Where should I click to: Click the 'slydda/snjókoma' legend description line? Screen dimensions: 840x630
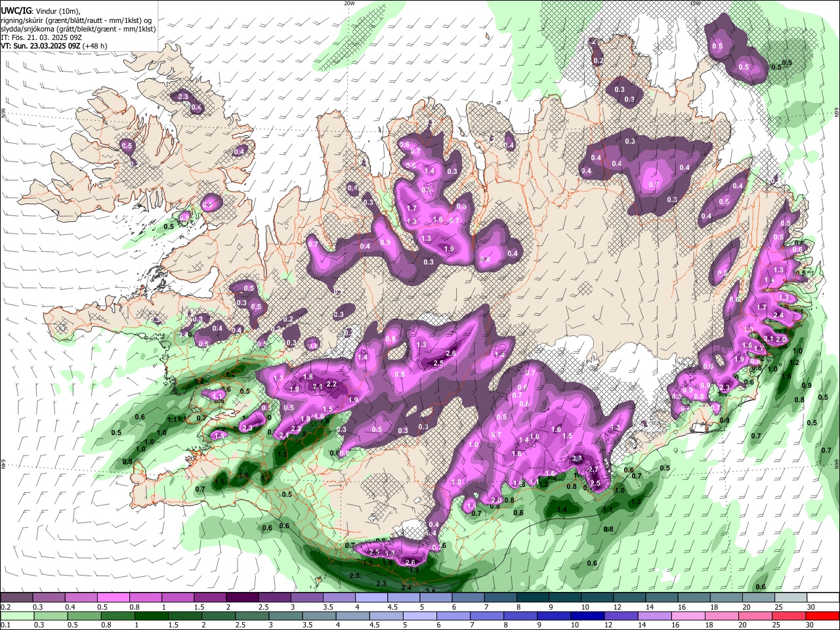pos(78,29)
